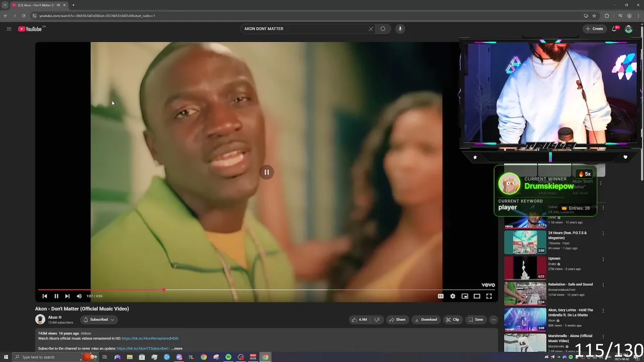
Task: Click the search magnifier button
Action: click(x=383, y=29)
